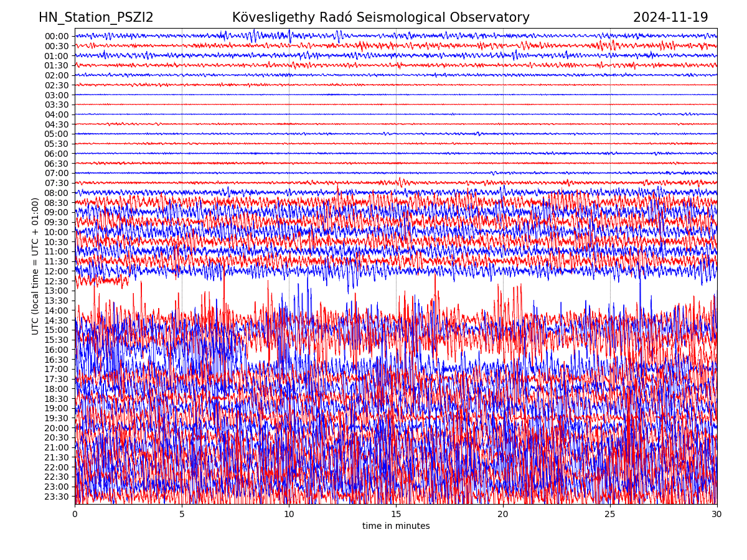Viewport: 747px width, 560px height.
Task: Select the 20:00 row label
Action: click(57, 428)
